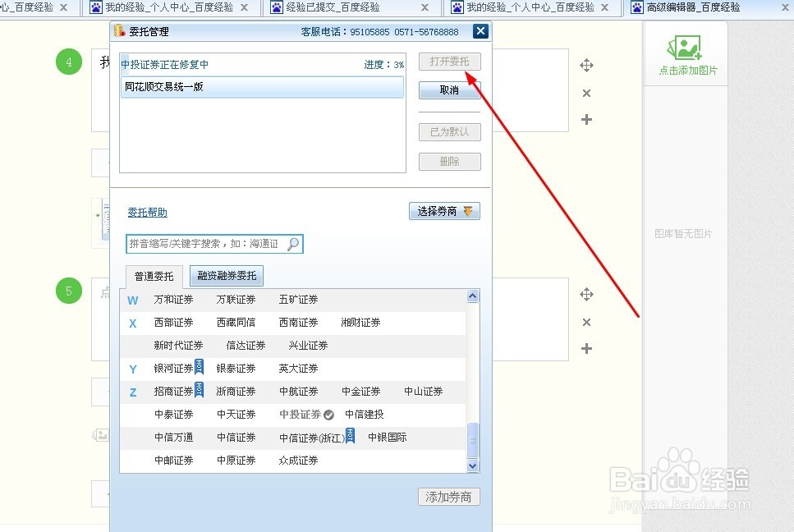Image resolution: width=794 pixels, height=532 pixels.
Task: Choose 西部证券 broker
Action: 174,323
